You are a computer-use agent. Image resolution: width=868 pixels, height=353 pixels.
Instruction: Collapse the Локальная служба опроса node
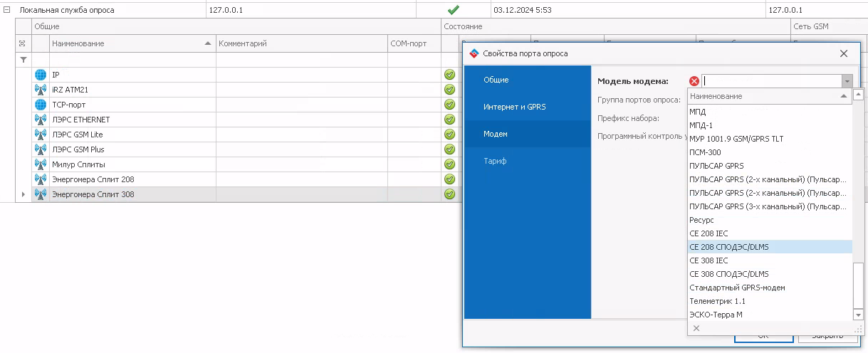point(8,10)
